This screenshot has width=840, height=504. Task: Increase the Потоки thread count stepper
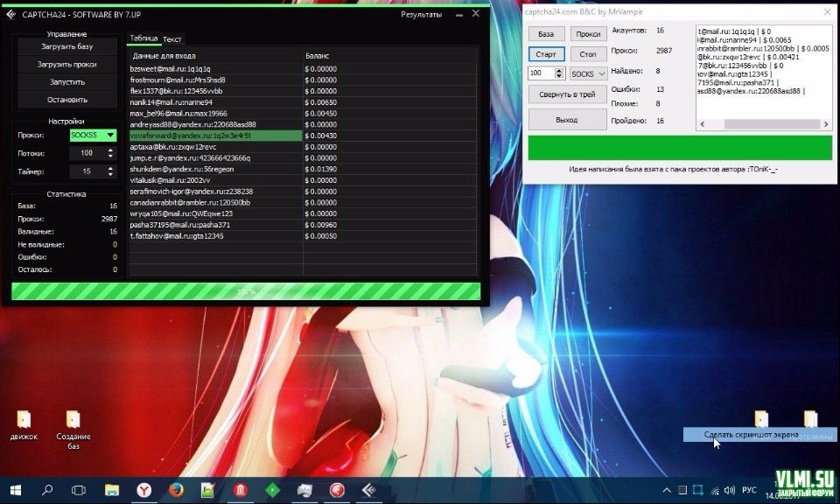[x=110, y=150]
